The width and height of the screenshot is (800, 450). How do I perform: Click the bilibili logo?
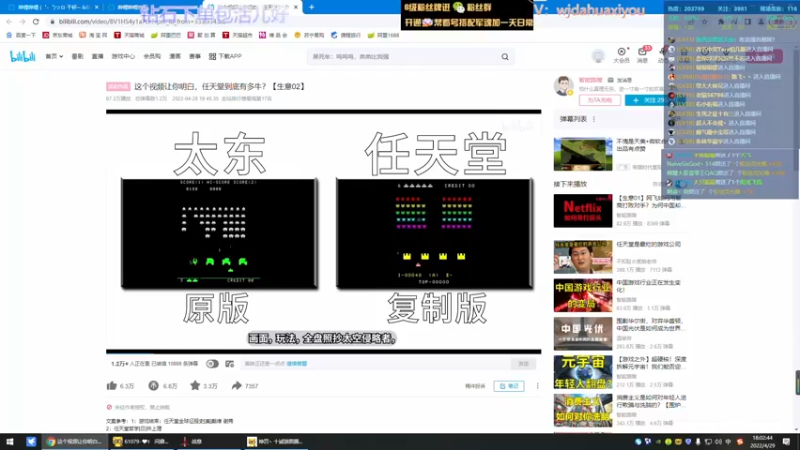click(x=22, y=57)
